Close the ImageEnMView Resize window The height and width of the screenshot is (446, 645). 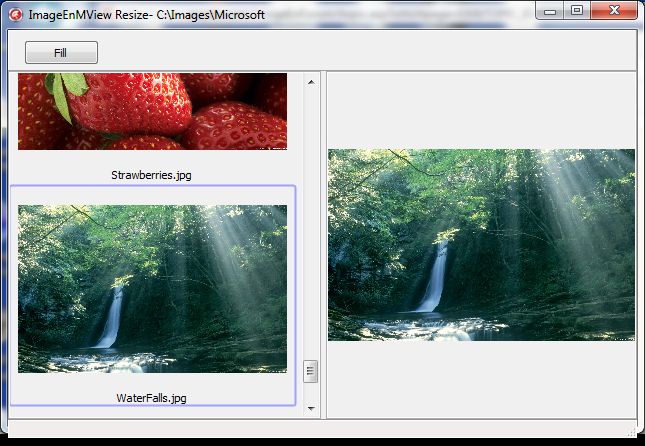[x=614, y=11]
